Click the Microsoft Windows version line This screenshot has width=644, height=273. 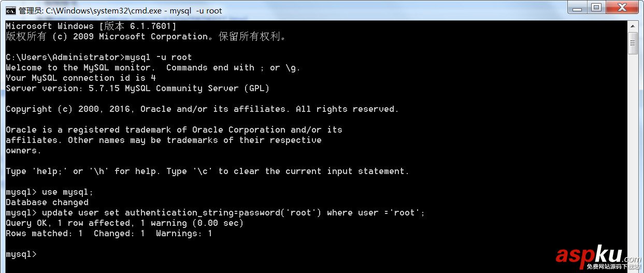pyautogui.click(x=91, y=26)
